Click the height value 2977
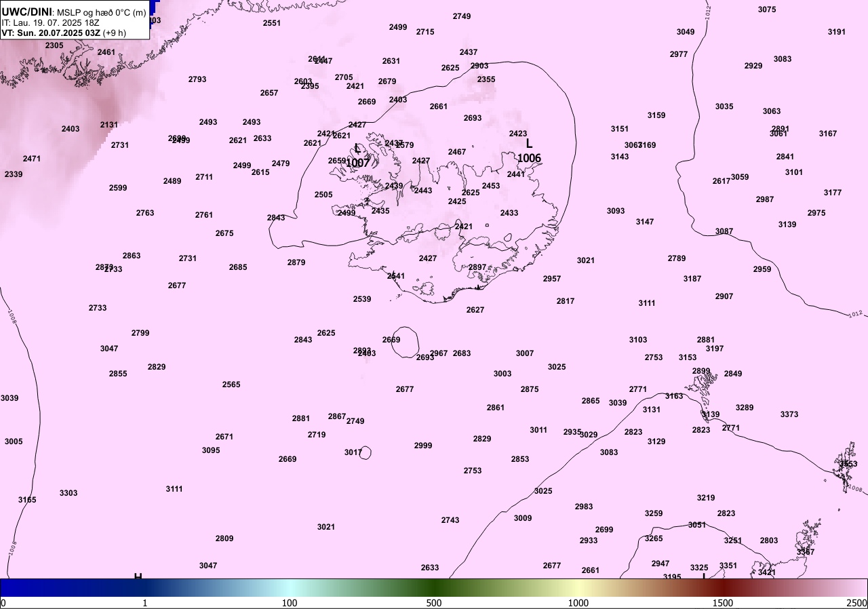 (x=679, y=54)
